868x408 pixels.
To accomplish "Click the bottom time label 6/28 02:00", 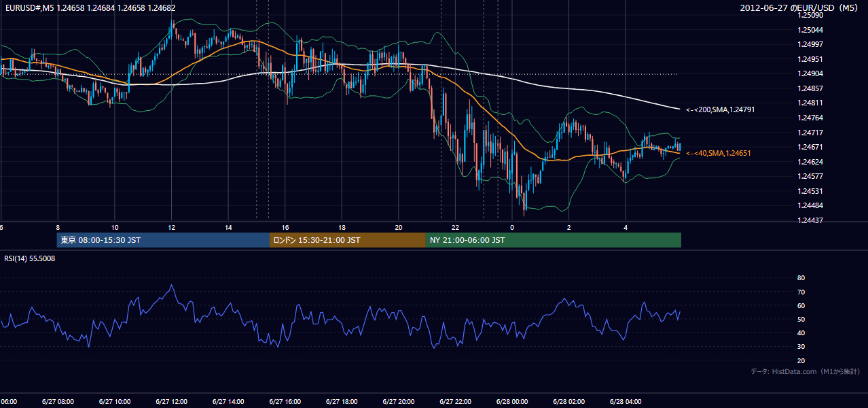I will point(568,401).
